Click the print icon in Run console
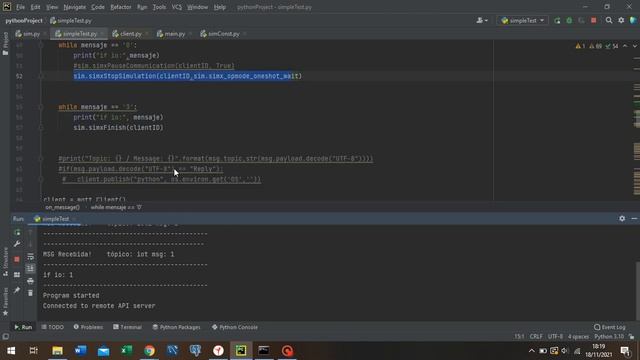640x360 pixels. [x=30, y=281]
